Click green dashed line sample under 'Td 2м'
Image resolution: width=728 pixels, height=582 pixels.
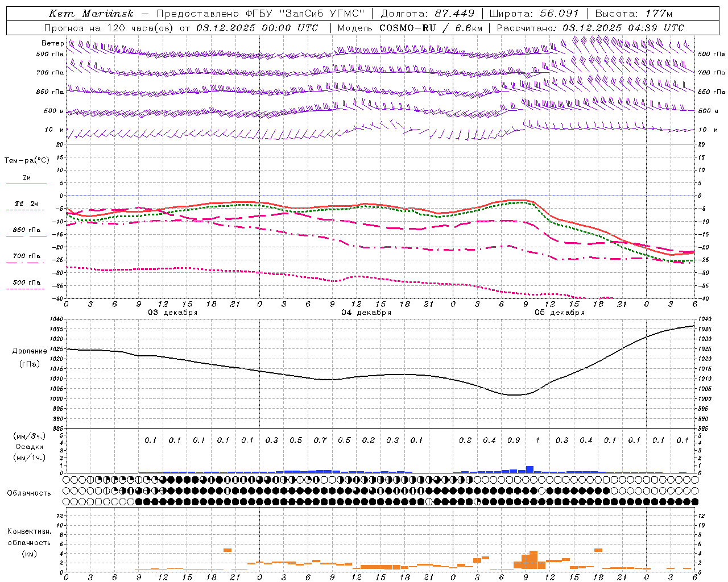point(26,210)
